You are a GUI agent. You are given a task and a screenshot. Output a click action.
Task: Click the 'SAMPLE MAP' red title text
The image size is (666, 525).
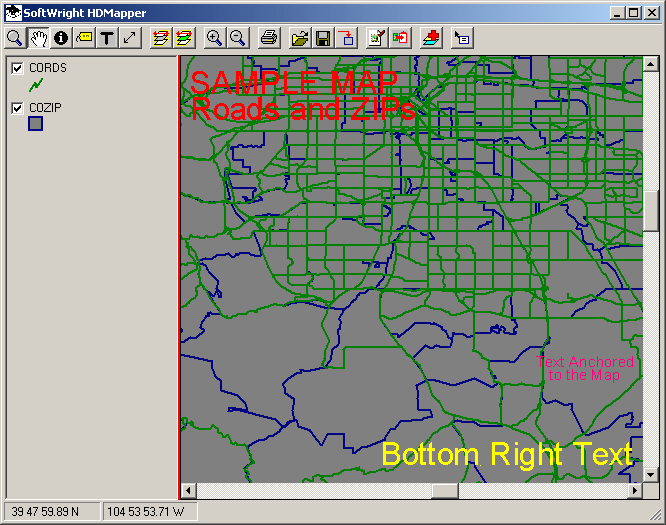[294, 82]
